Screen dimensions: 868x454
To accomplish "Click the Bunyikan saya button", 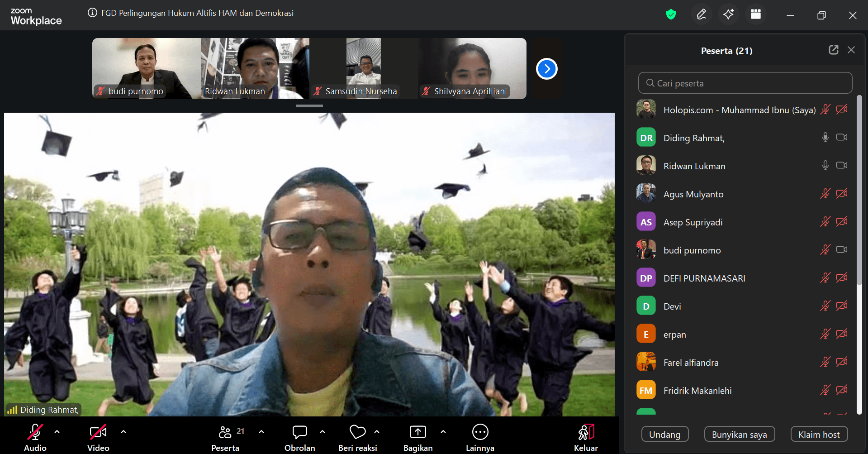I will pyautogui.click(x=739, y=435).
